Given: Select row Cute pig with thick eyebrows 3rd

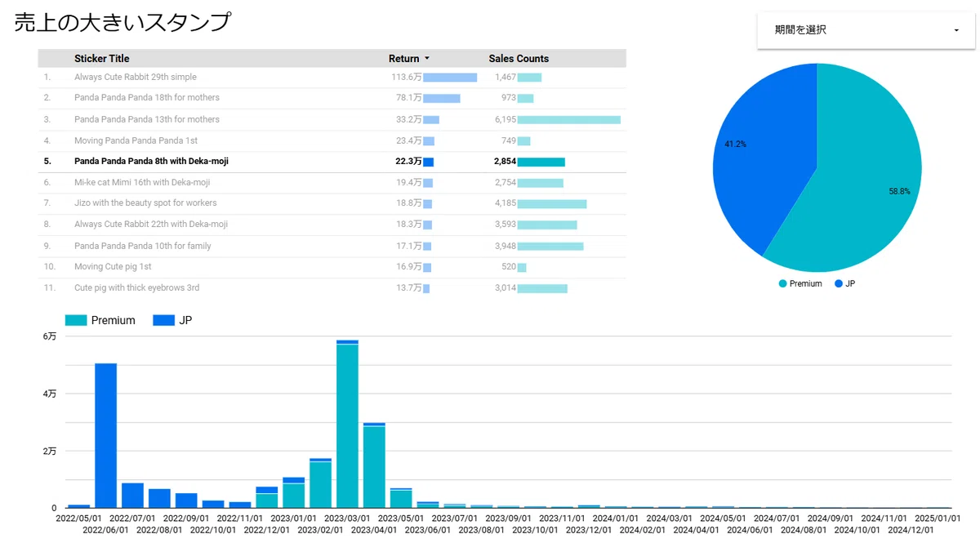Looking at the screenshot, I should click(332, 288).
